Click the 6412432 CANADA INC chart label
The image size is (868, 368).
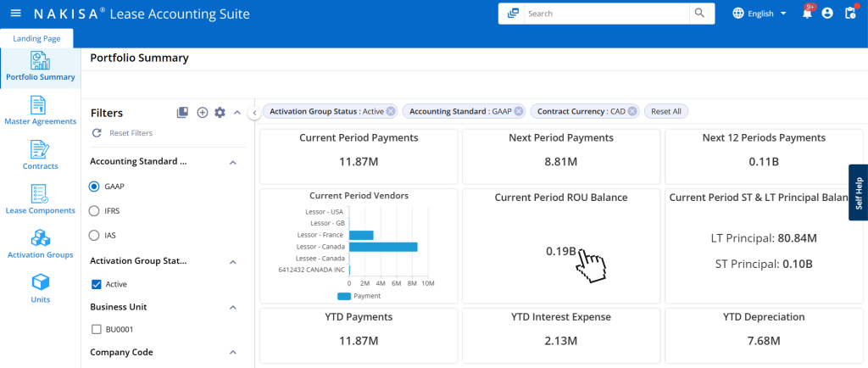pyautogui.click(x=311, y=270)
